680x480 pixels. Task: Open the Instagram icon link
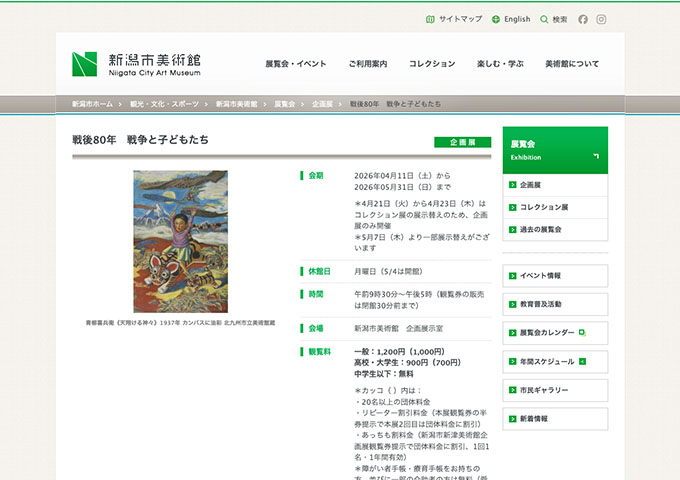point(601,20)
